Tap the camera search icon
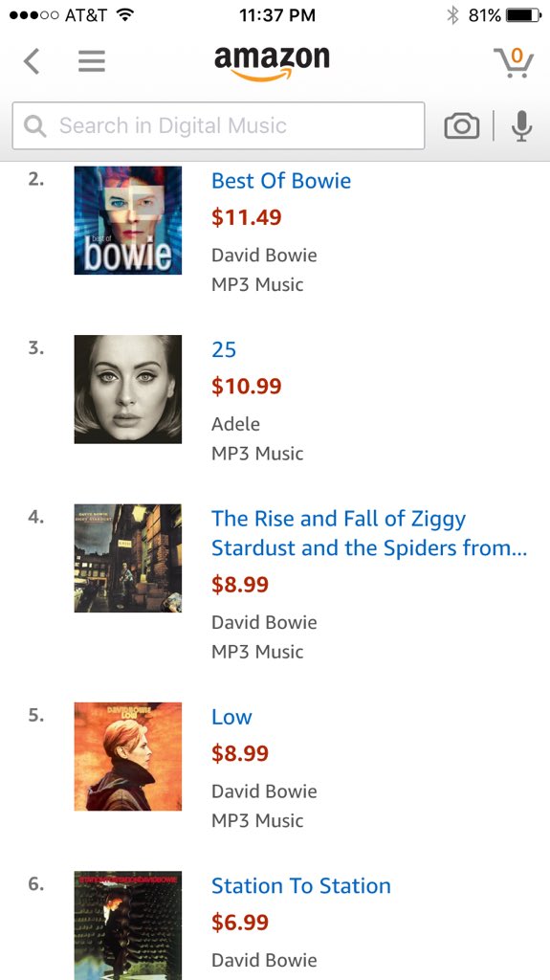The height and width of the screenshot is (980, 550). click(x=462, y=125)
